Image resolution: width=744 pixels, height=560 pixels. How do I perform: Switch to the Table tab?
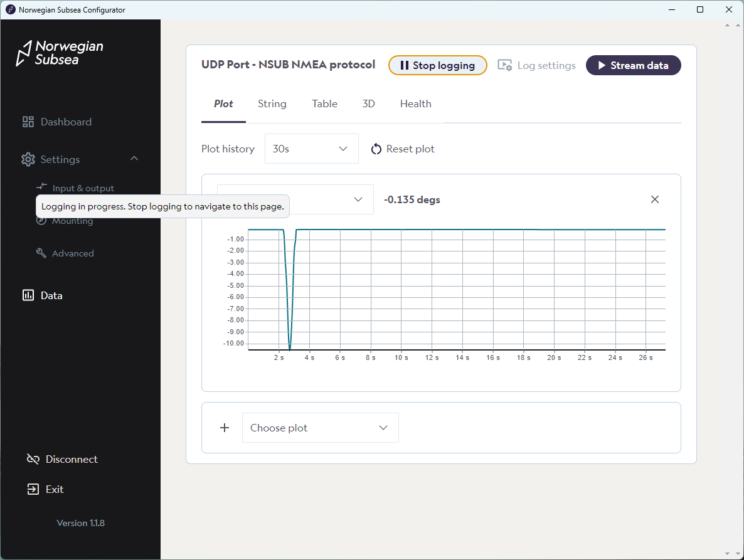pos(324,104)
